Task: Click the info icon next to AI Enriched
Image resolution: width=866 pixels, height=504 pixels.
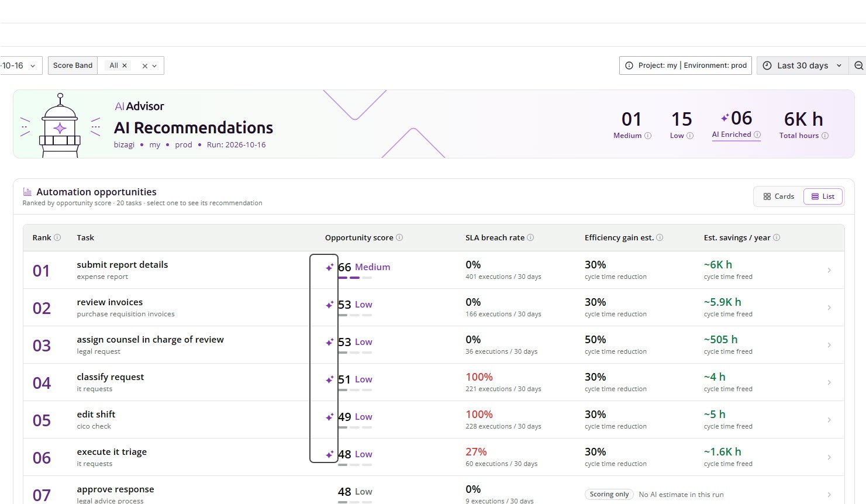Action: (757, 134)
